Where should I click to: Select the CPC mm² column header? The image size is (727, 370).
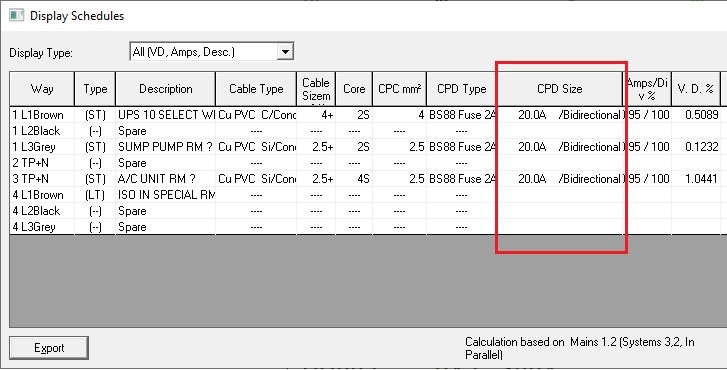point(399,89)
